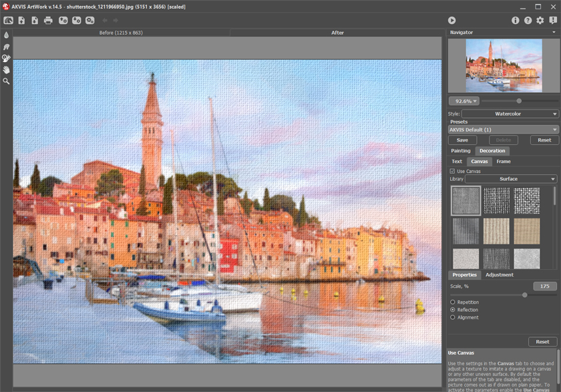
Task: Click the AKVIS ArtWork title bar logo
Action: pyautogui.click(x=6, y=7)
